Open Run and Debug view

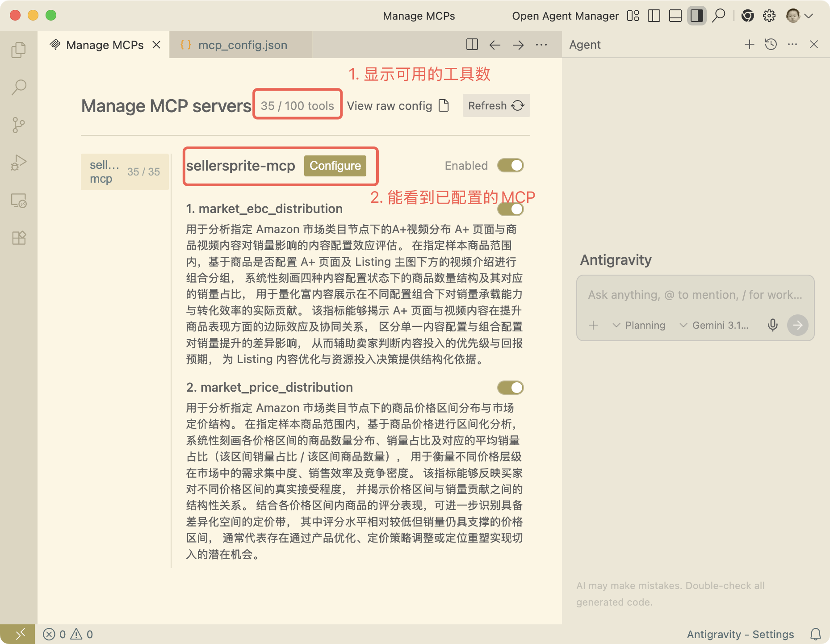[x=19, y=163]
